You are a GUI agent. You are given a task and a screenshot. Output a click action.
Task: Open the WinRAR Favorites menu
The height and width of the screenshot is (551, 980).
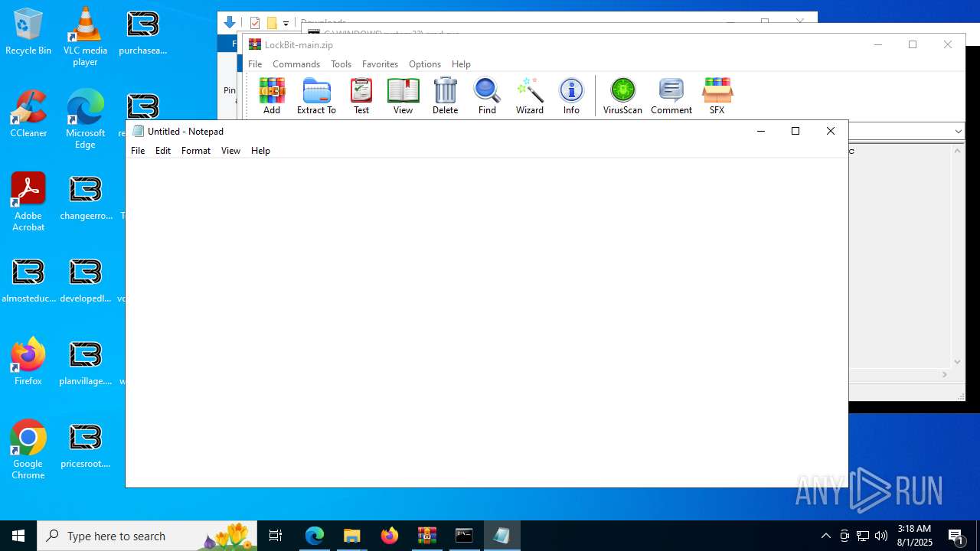pos(380,64)
